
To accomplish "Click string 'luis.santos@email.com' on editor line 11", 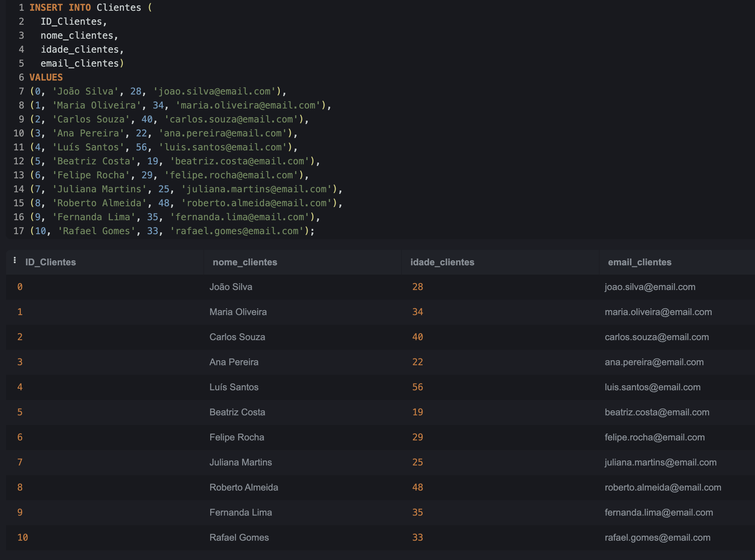I will [x=223, y=147].
